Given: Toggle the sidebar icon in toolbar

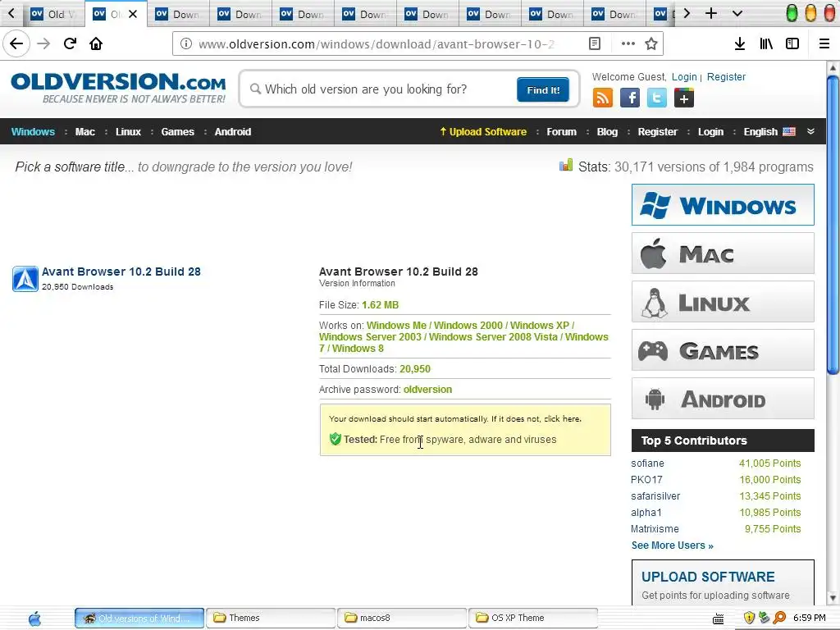Looking at the screenshot, I should pos(792,43).
